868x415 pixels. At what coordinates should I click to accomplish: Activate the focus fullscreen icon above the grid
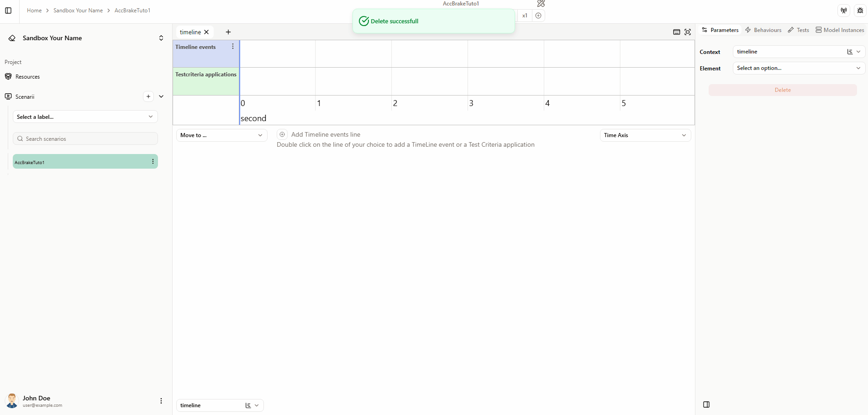[688, 32]
